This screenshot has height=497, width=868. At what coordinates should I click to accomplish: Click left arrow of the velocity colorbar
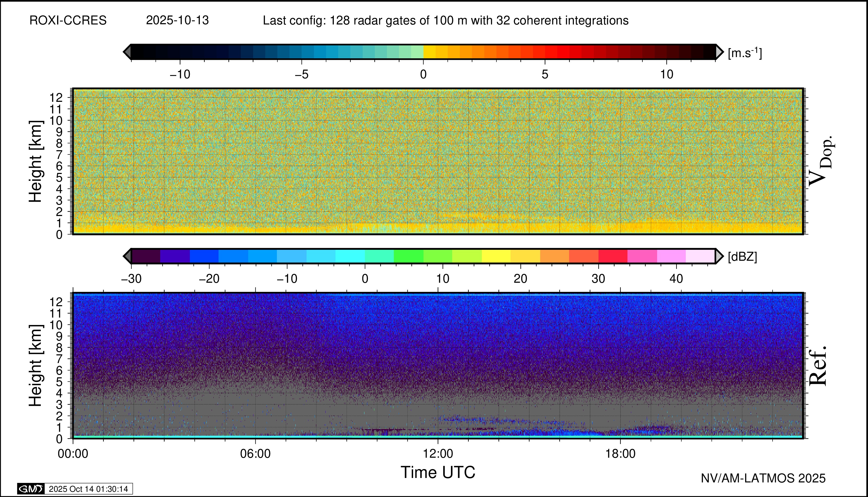coord(127,52)
